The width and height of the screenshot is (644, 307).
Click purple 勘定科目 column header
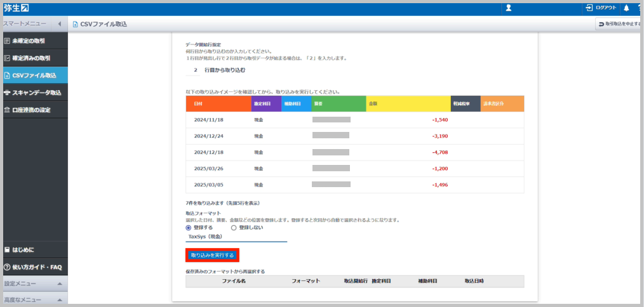click(266, 104)
